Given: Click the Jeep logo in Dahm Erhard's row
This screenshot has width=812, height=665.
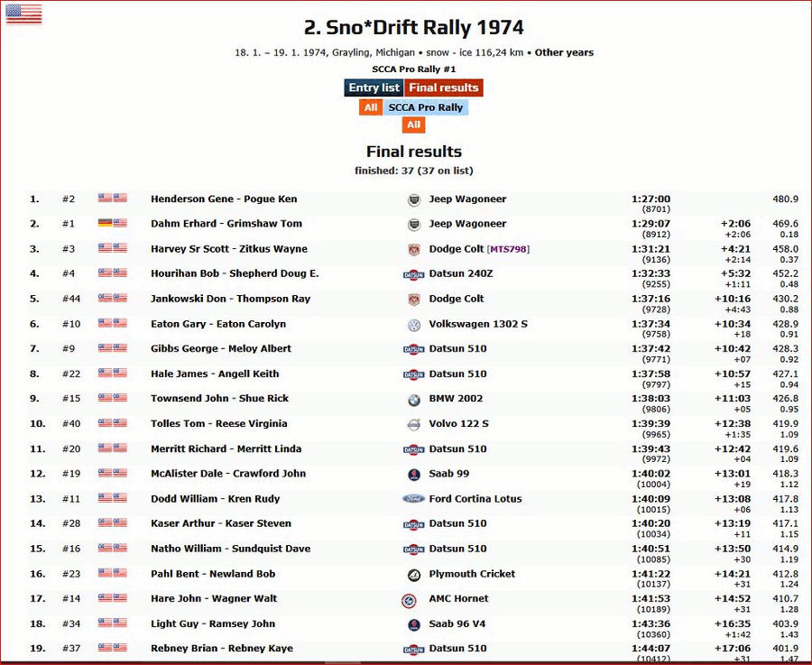Looking at the screenshot, I should [414, 225].
